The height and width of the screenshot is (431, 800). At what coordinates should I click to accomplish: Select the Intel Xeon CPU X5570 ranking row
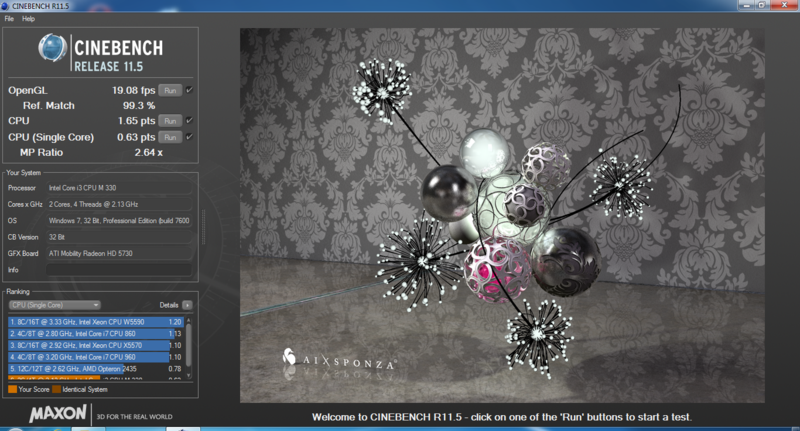coord(95,345)
